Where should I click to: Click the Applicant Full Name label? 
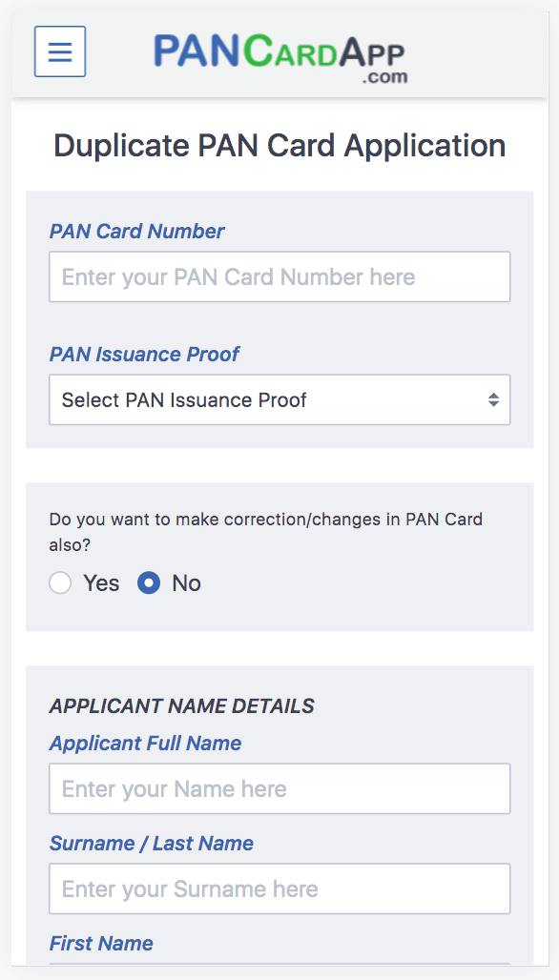click(x=145, y=743)
